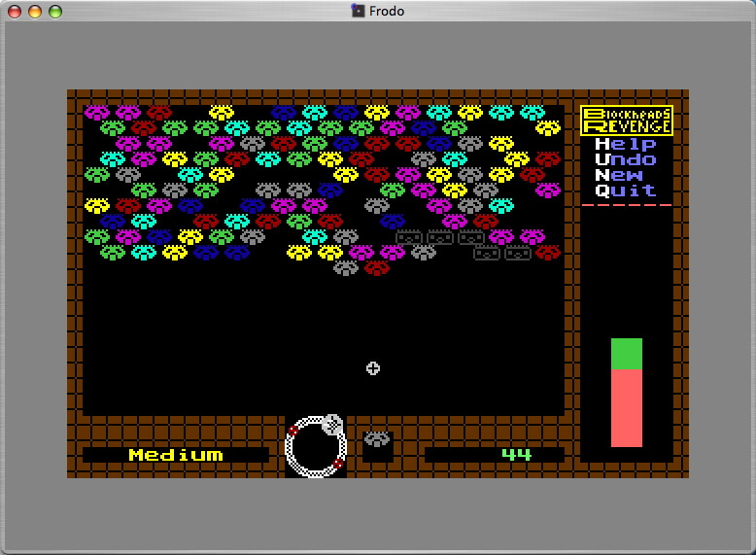
Task: Click the Frodo icon in the title bar
Action: [358, 10]
